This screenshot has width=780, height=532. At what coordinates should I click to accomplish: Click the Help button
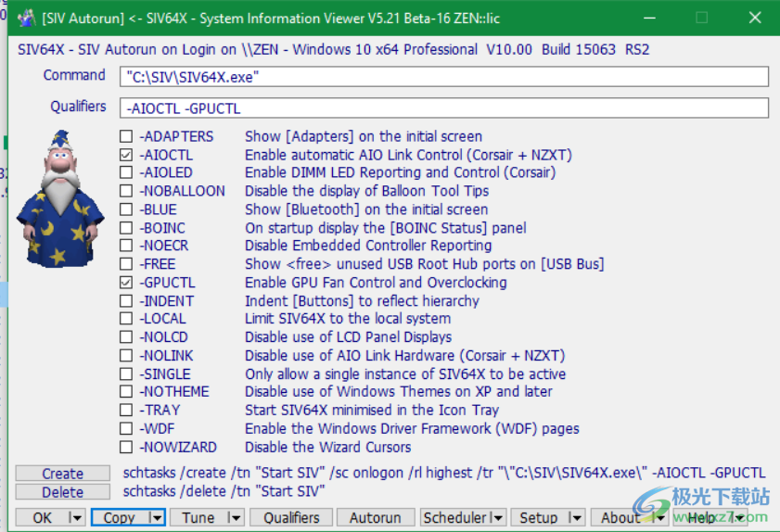point(701,517)
